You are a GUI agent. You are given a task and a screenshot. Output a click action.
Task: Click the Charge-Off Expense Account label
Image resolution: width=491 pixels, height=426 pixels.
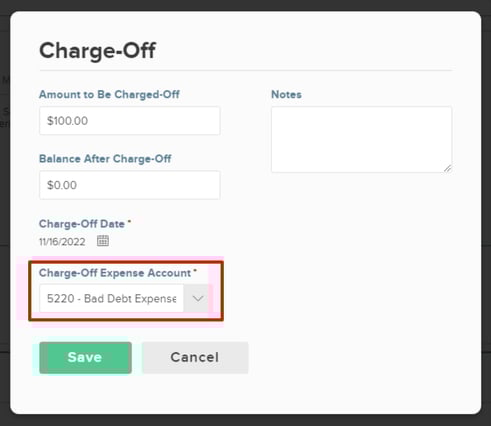pyautogui.click(x=115, y=273)
